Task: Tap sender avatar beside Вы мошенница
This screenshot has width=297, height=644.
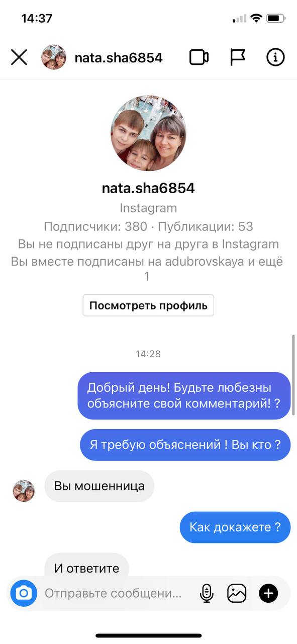Action: coord(24,491)
